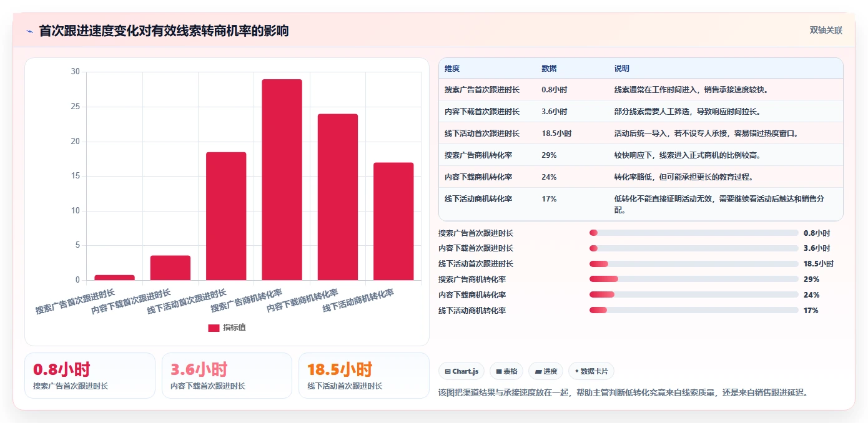Click note 活动后统一导入 in table

point(706,134)
